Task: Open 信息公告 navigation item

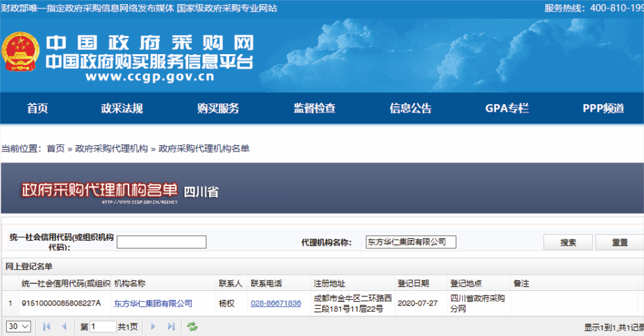Action: (410, 108)
